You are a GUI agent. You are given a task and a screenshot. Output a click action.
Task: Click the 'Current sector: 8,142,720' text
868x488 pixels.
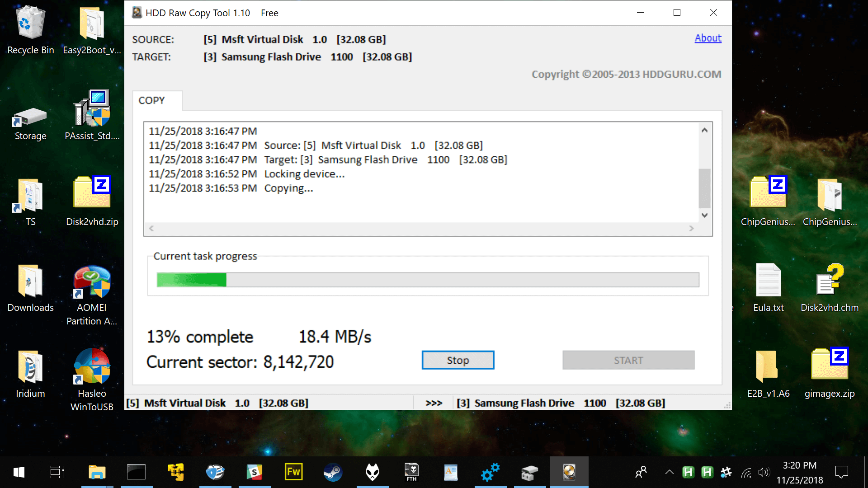coord(240,362)
